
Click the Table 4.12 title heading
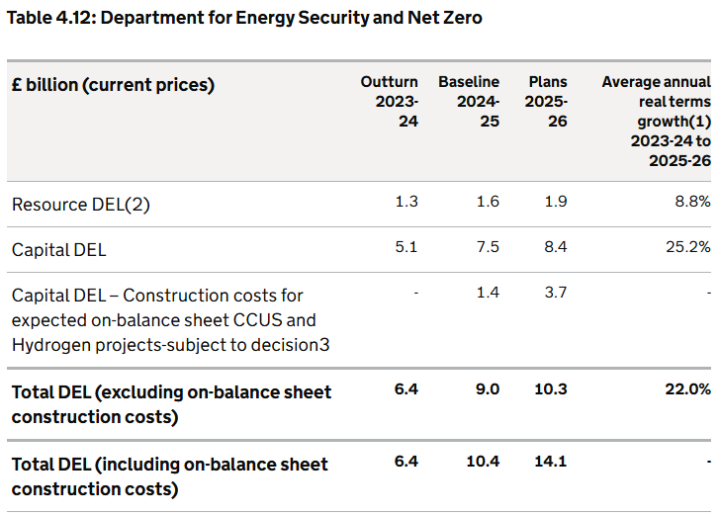point(244,18)
